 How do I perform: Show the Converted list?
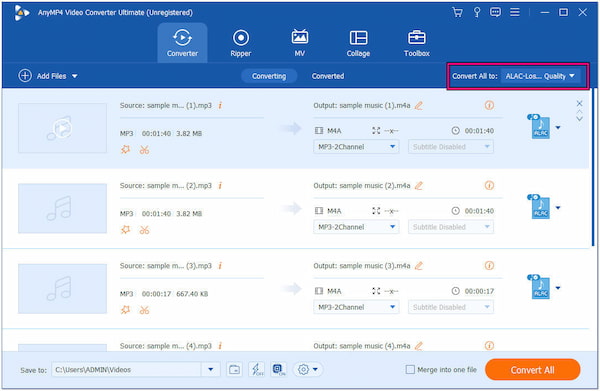coord(328,76)
